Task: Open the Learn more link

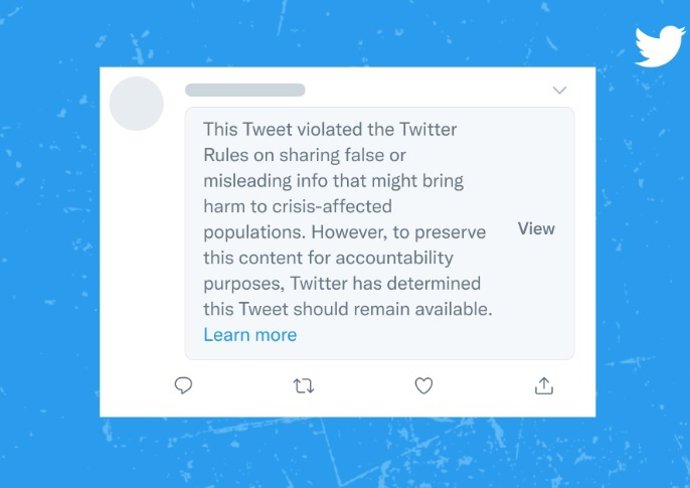Action: pyautogui.click(x=250, y=335)
